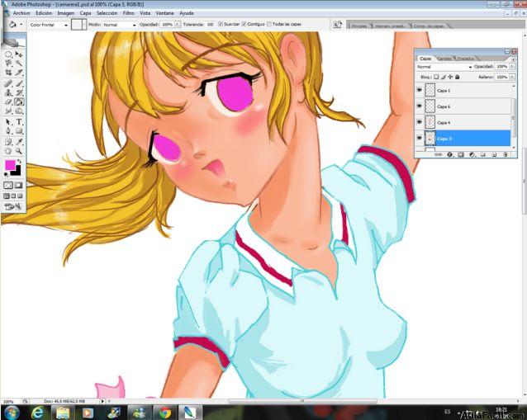Toggle lock all in Capas panel
527x420 pixels.
(457, 77)
